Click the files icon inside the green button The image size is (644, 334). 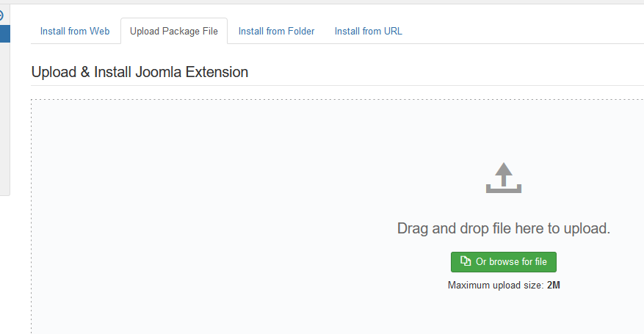(465, 262)
